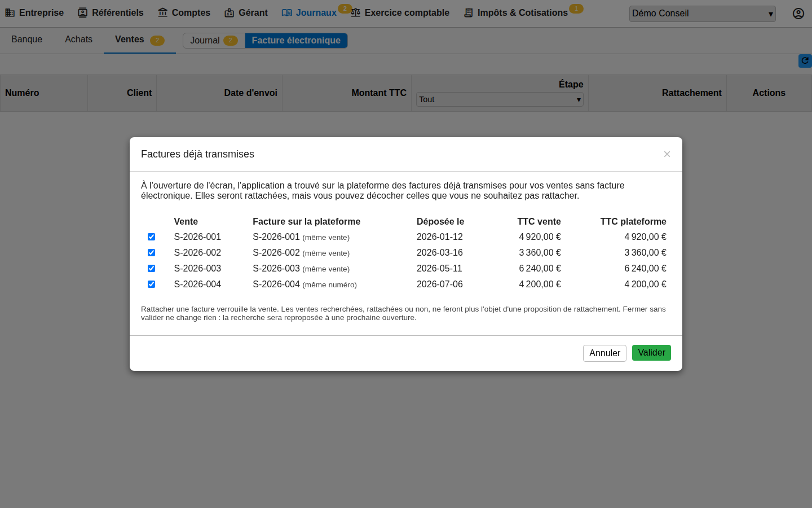The width and height of the screenshot is (812, 508).
Task: Open the Démo Conseil company dropdown
Action: pyautogui.click(x=703, y=14)
